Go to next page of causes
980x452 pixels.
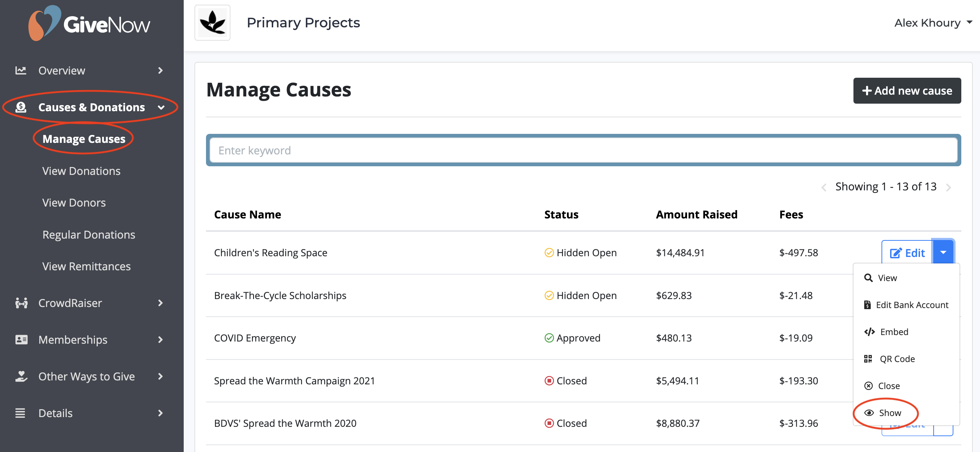948,187
